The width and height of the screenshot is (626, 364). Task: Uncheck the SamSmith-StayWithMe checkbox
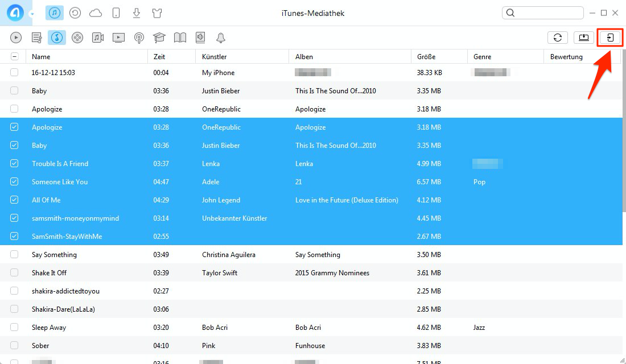pos(14,236)
